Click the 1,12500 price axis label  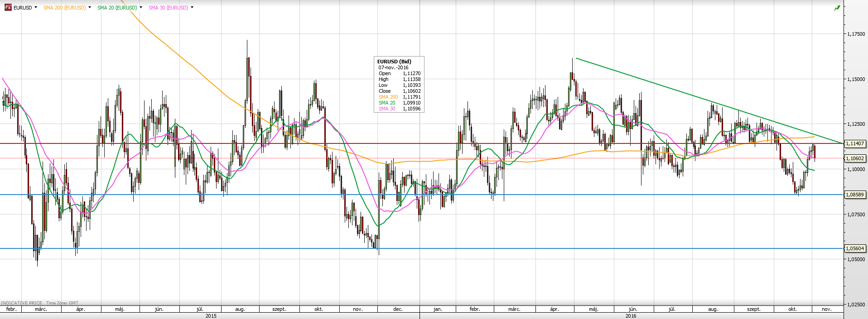(x=856, y=124)
